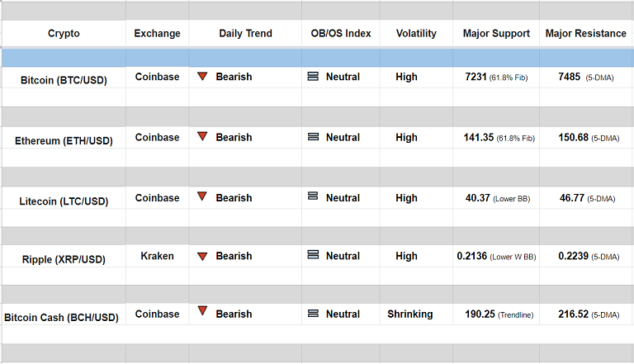This screenshot has width=634, height=364.
Task: Click the red bearish arrow for Ripple
Action: (202, 256)
